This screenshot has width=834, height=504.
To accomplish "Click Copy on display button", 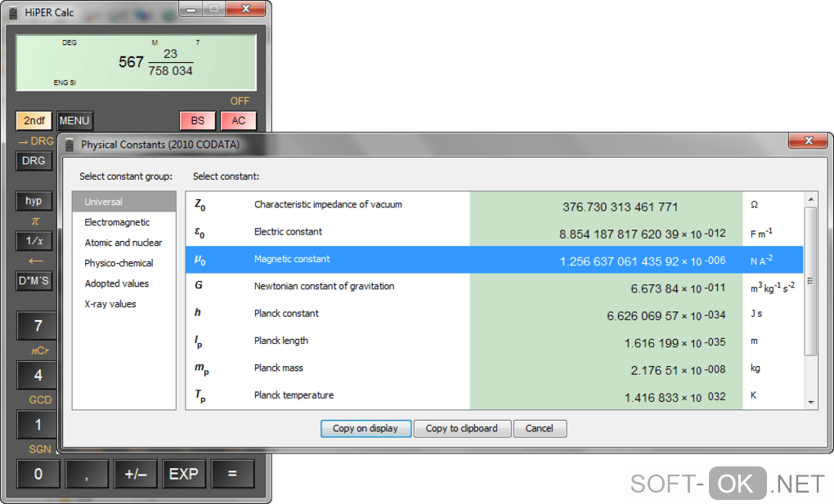I will coord(366,429).
